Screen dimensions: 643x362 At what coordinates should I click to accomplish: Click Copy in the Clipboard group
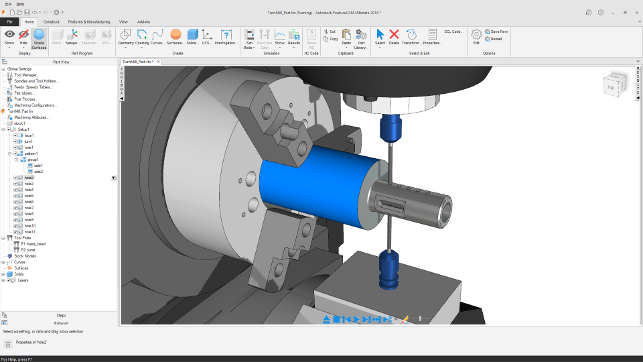pyautogui.click(x=331, y=39)
